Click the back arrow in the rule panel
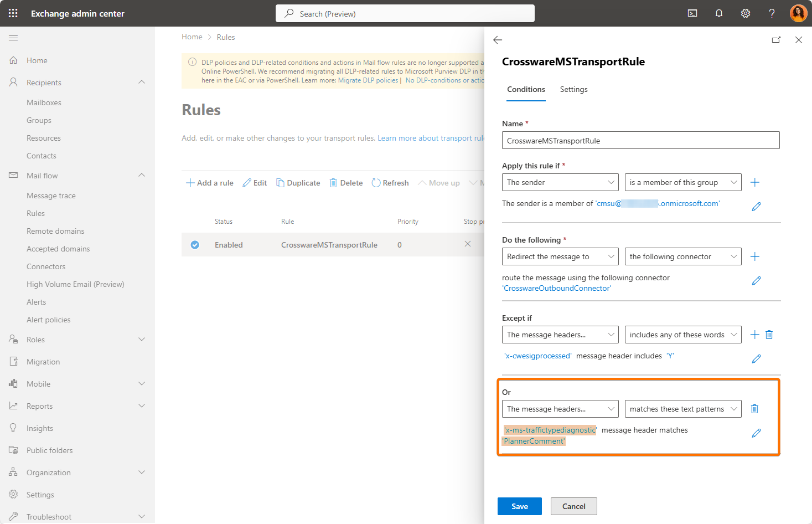This screenshot has width=812, height=524. 498,40
